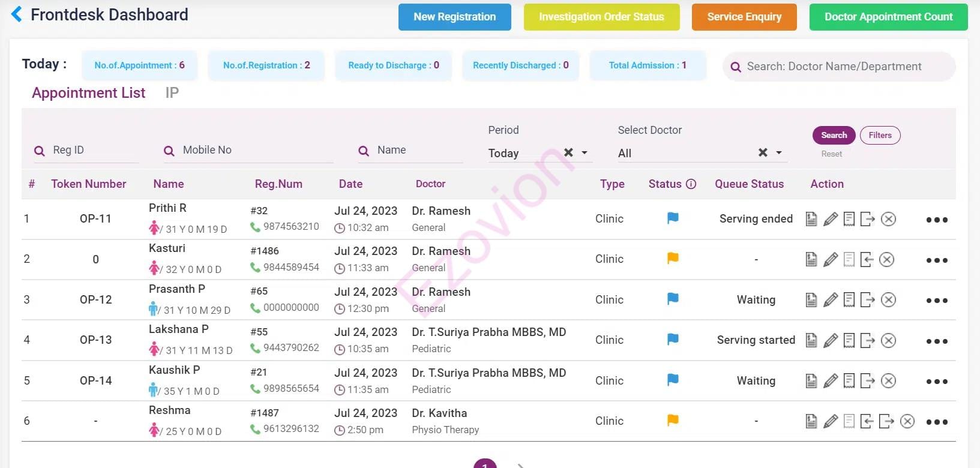Click the cancel circle icon for Prasanth P
This screenshot has height=468, width=980.
[888, 299]
